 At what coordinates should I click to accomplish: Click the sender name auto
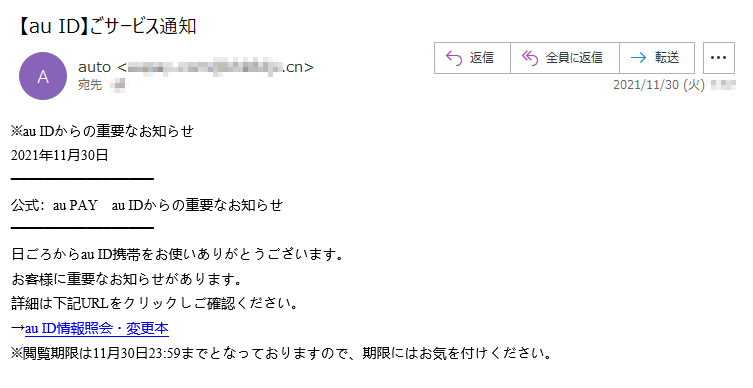pyautogui.click(x=94, y=67)
